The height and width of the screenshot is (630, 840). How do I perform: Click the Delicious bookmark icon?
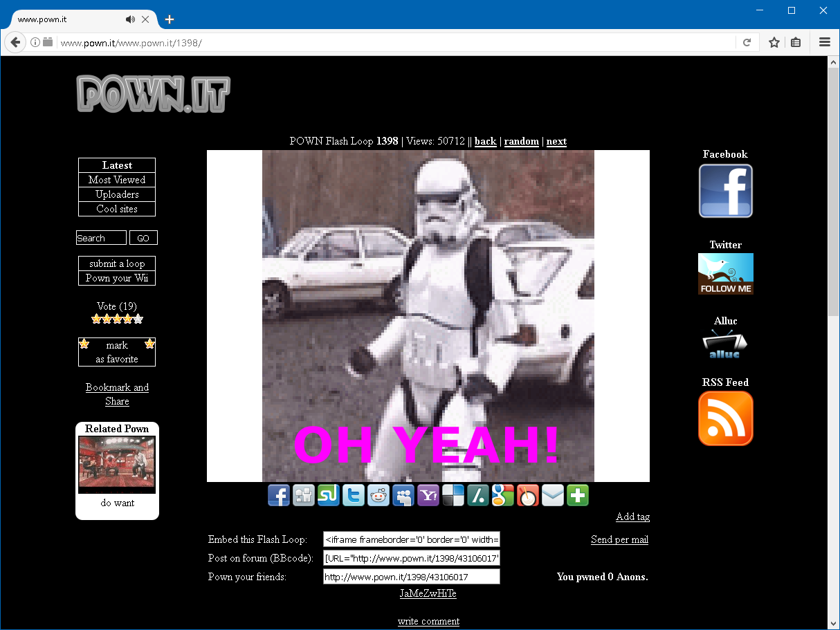pyautogui.click(x=453, y=495)
